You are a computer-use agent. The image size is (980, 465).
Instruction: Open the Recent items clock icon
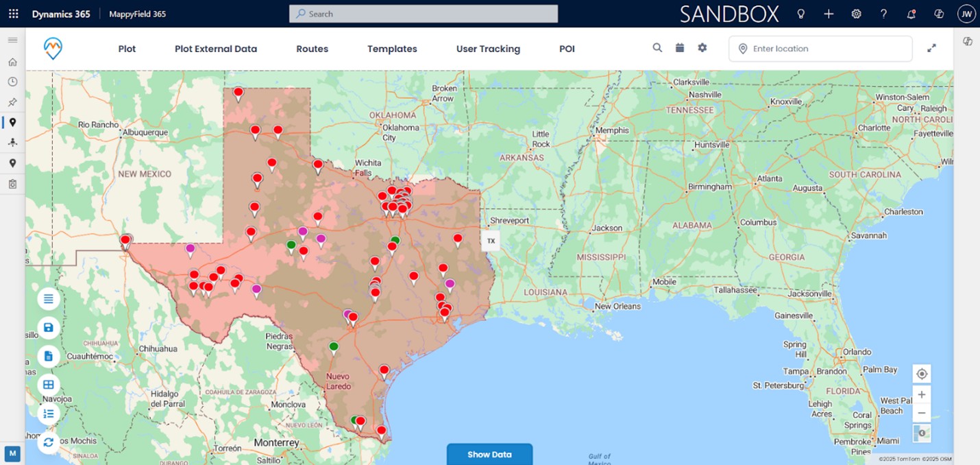12,82
